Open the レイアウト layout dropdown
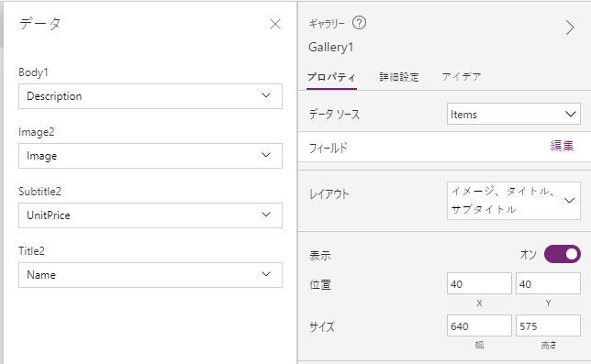 click(x=513, y=201)
